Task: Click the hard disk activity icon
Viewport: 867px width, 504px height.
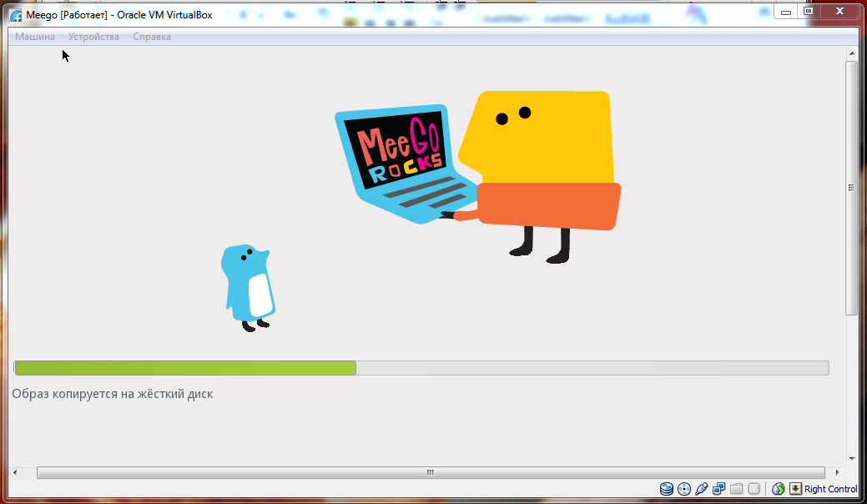Action: (x=666, y=488)
